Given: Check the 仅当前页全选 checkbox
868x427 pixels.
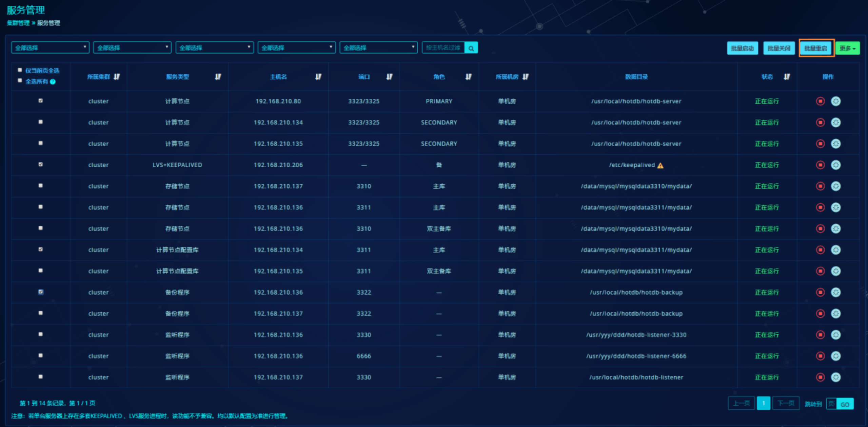Looking at the screenshot, I should tap(20, 70).
